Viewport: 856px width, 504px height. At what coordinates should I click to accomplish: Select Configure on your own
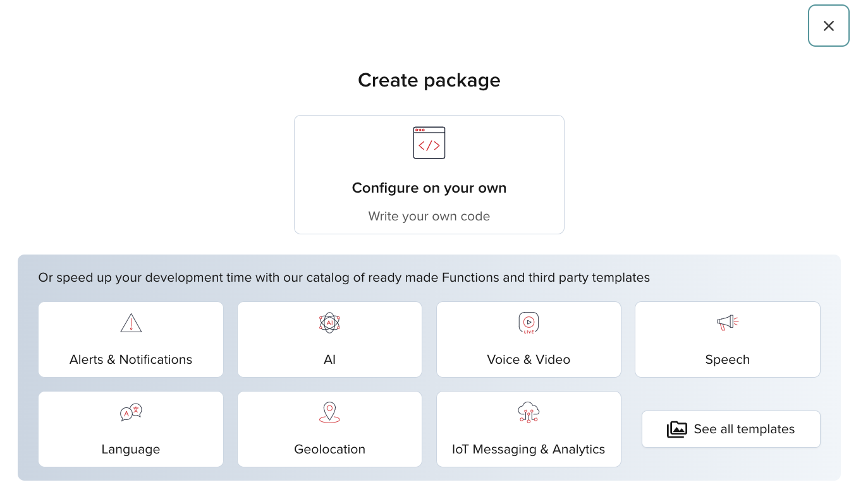click(x=429, y=174)
